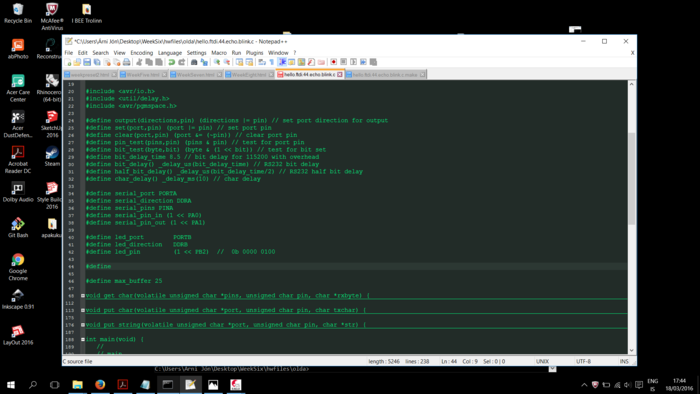Click the Zoom In toolbar icon
The image size is (700, 394).
[217, 62]
